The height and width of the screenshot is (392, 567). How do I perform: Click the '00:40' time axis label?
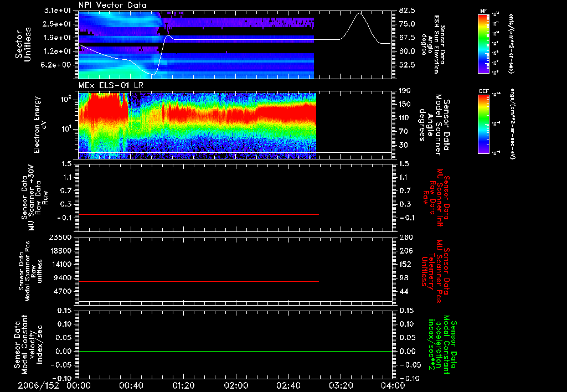[131, 385]
